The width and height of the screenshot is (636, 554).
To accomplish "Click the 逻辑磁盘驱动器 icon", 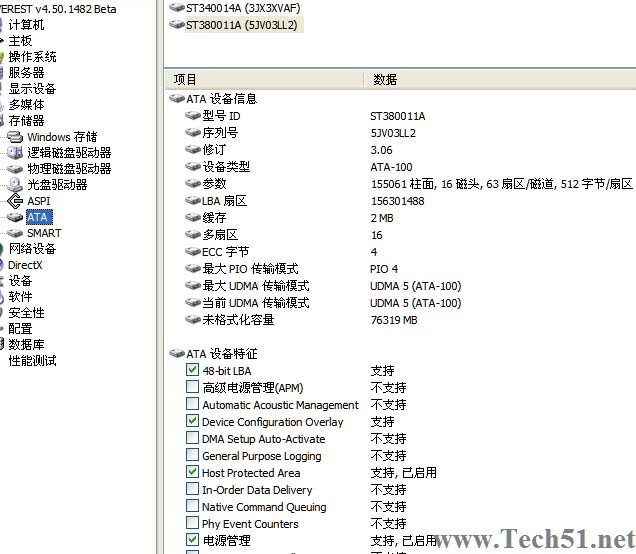I will pos(15,152).
